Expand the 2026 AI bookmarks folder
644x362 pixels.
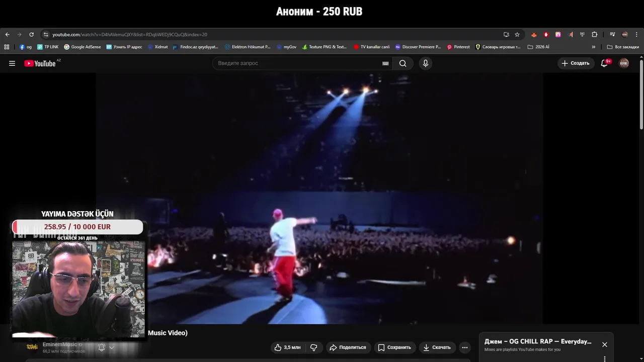538,47
